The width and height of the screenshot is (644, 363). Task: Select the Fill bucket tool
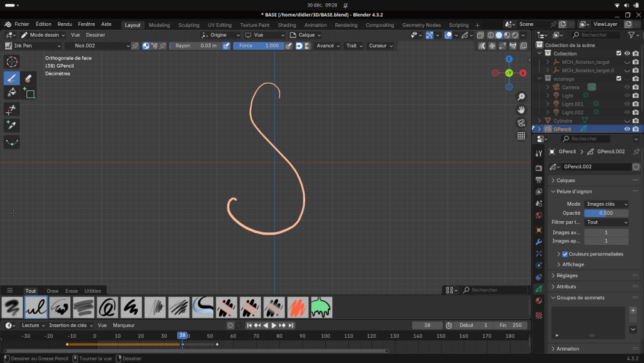tap(12, 93)
